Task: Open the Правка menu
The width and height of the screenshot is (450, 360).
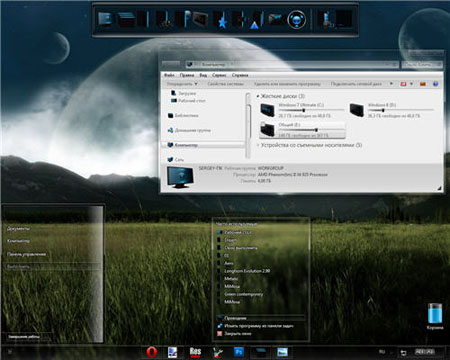Action: [187, 75]
